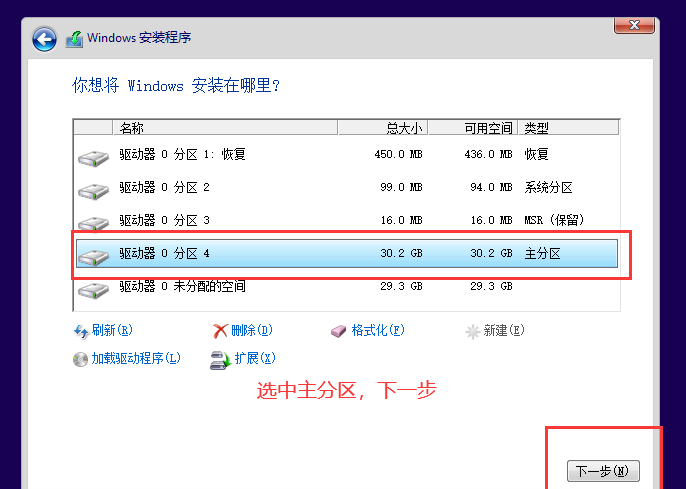Image resolution: width=686 pixels, height=489 pixels.
Task: Click drive icon for 分区 4 row
Action: 94,257
